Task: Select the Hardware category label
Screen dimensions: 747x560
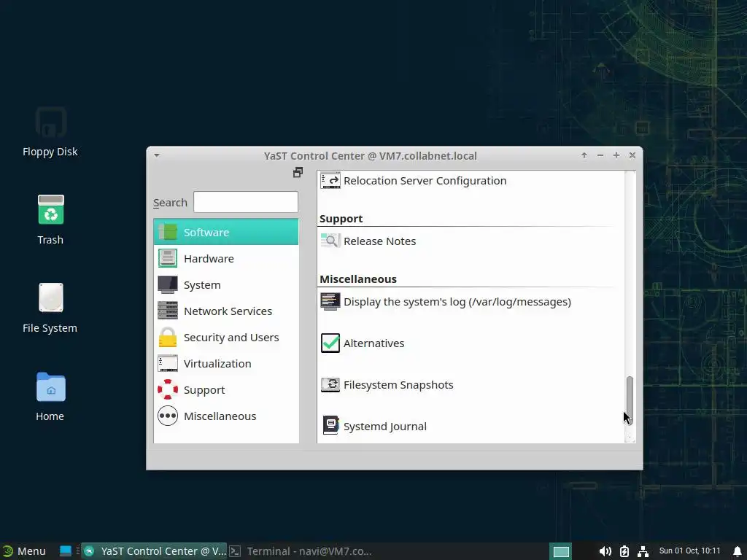Action: 209,258
